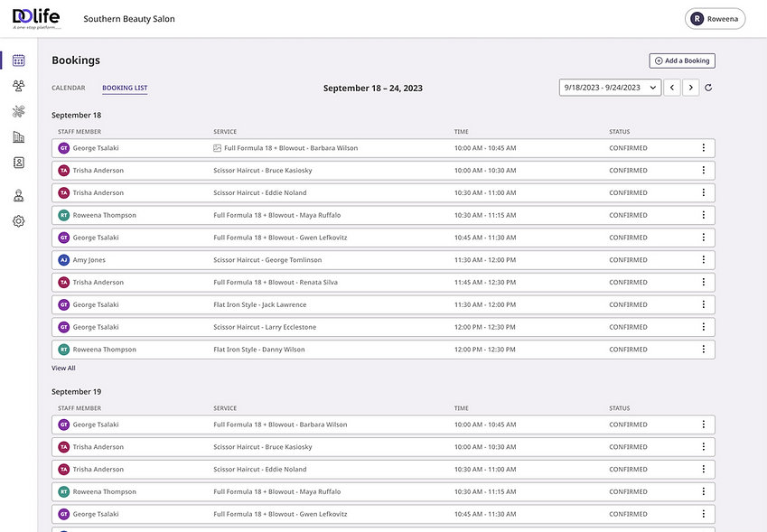Viewport: 767px width, 532px height.
Task: Click View All under September 18 bookings
Action: point(64,368)
